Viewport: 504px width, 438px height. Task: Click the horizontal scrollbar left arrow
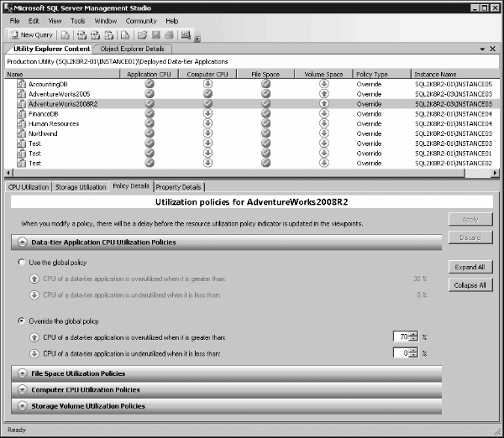tap(8, 173)
